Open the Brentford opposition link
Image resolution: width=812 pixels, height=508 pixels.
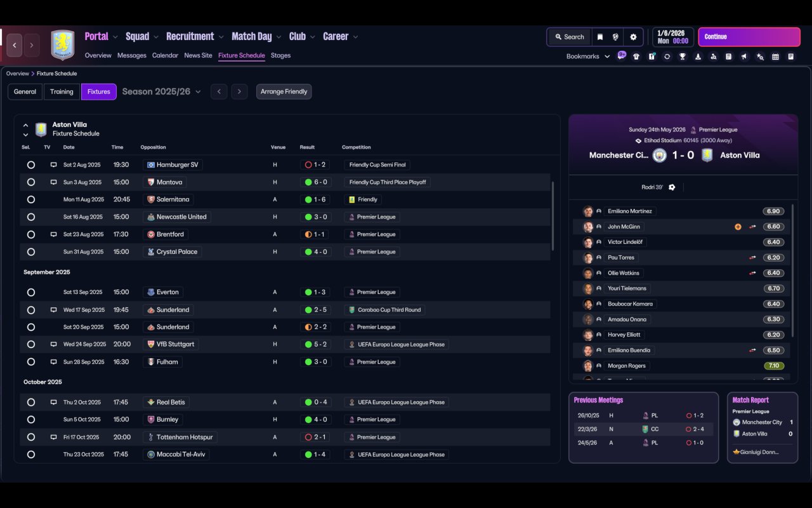point(165,234)
